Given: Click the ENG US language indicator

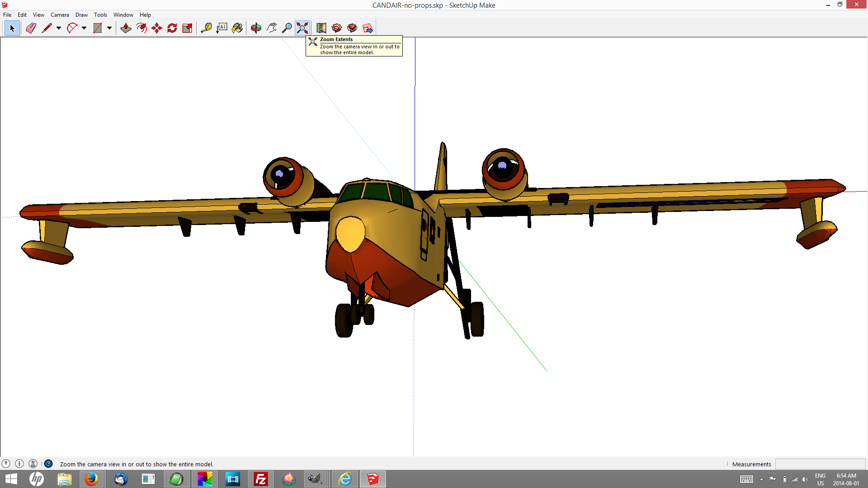Looking at the screenshot, I should click(x=820, y=479).
